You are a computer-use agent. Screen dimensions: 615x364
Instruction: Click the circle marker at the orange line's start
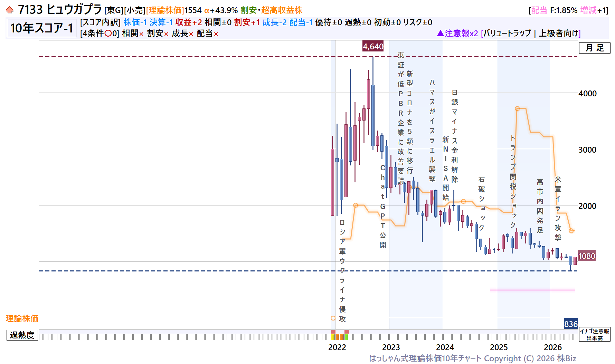click(x=333, y=318)
